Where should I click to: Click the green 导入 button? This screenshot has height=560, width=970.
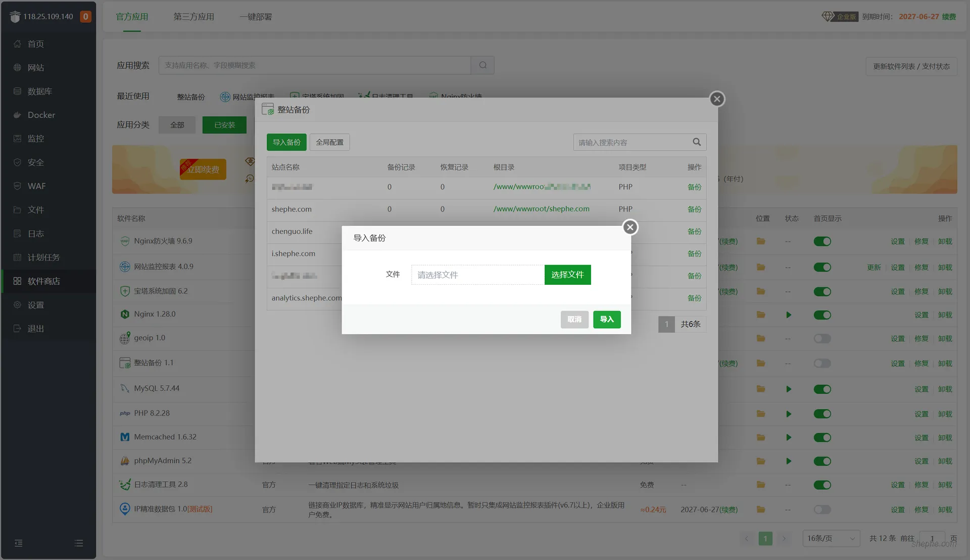(607, 319)
